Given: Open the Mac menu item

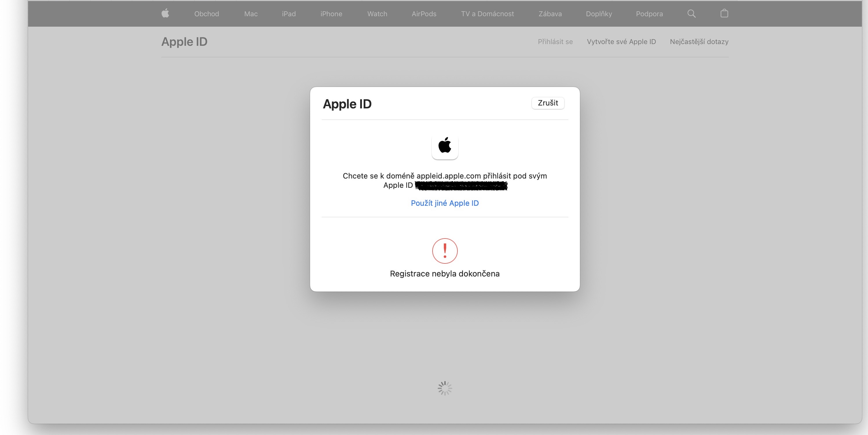Looking at the screenshot, I should pyautogui.click(x=251, y=14).
